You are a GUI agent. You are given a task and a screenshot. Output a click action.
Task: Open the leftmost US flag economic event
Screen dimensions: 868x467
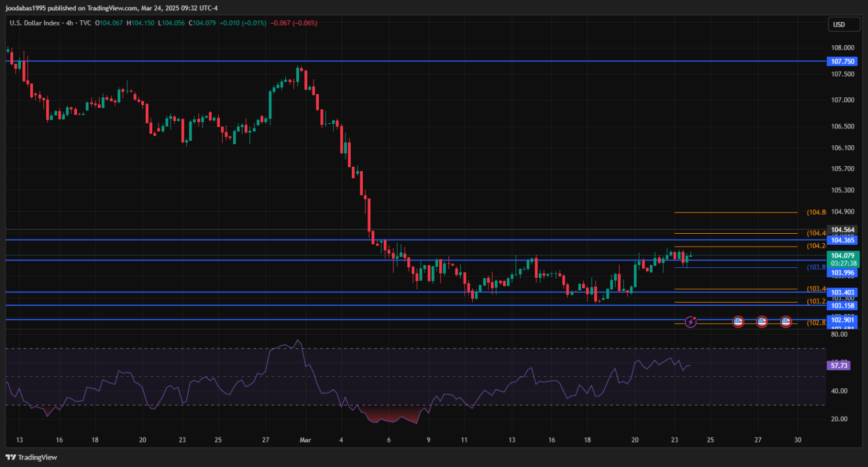tap(738, 321)
